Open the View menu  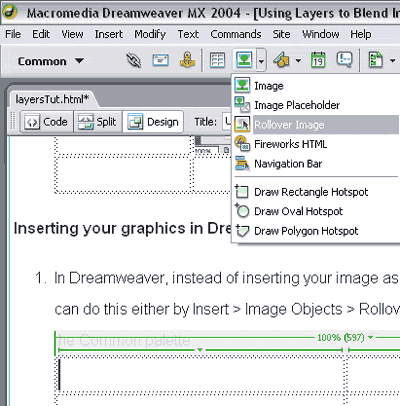(72, 34)
